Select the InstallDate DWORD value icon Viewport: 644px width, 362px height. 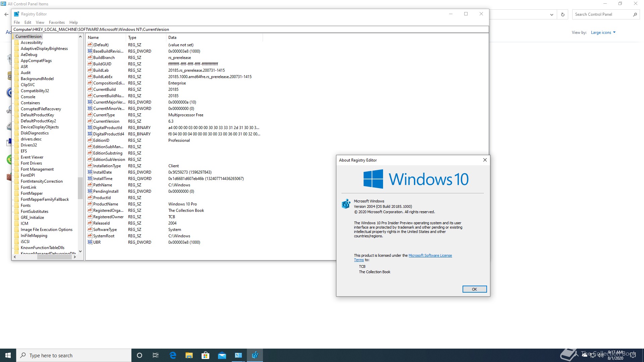[x=90, y=172]
